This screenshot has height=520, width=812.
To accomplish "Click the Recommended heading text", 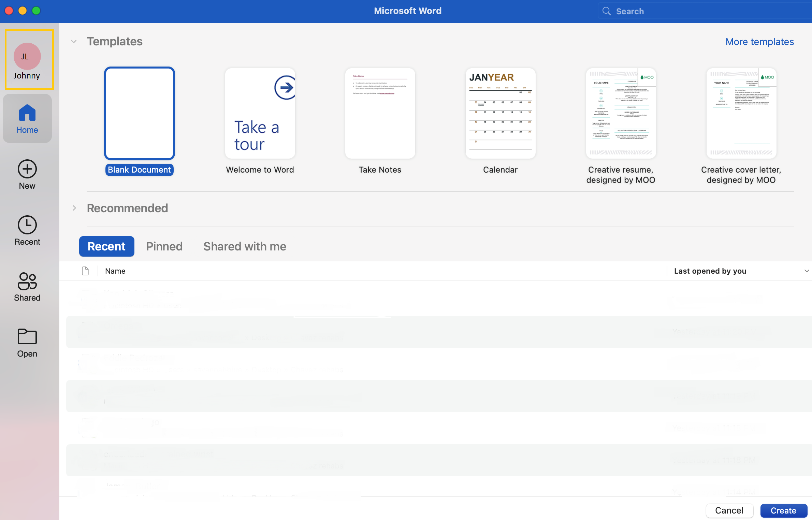I will coord(127,208).
